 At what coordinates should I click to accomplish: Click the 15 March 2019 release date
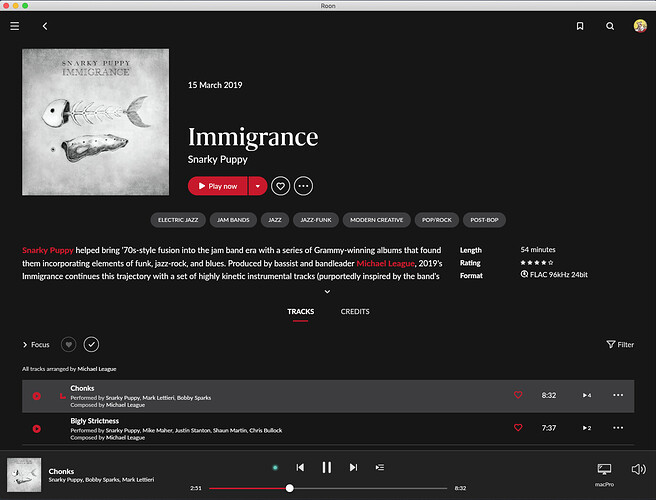[215, 85]
